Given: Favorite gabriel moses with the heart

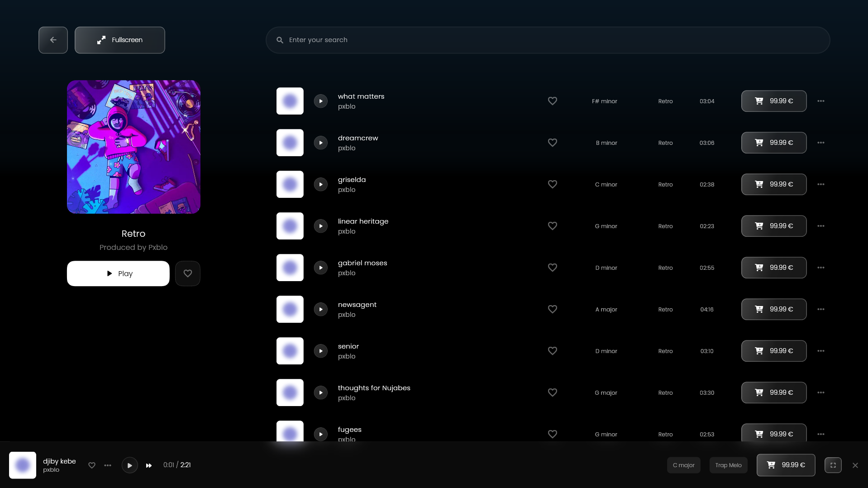Looking at the screenshot, I should point(553,268).
